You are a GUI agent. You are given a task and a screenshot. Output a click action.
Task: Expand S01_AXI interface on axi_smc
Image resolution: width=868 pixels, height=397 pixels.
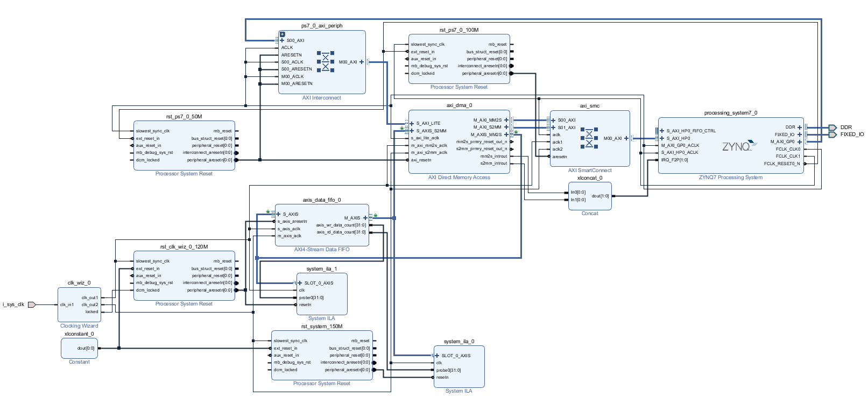pos(553,127)
